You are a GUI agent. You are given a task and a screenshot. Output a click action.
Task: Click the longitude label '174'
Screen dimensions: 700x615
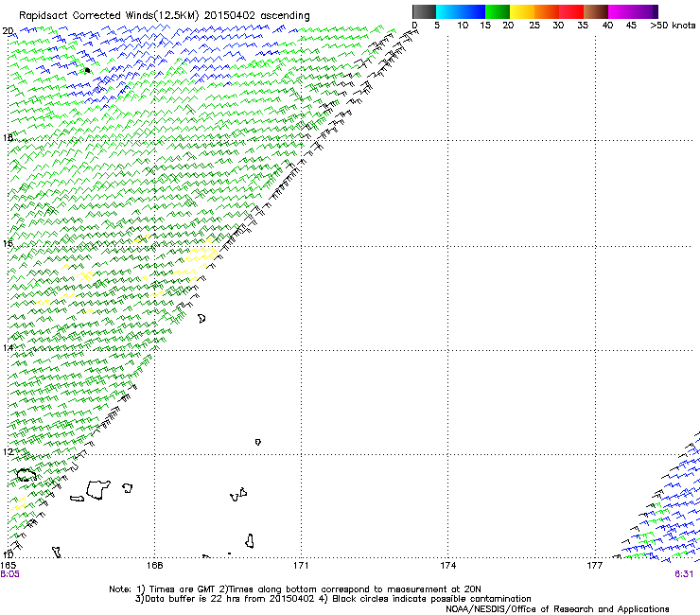[x=447, y=566]
